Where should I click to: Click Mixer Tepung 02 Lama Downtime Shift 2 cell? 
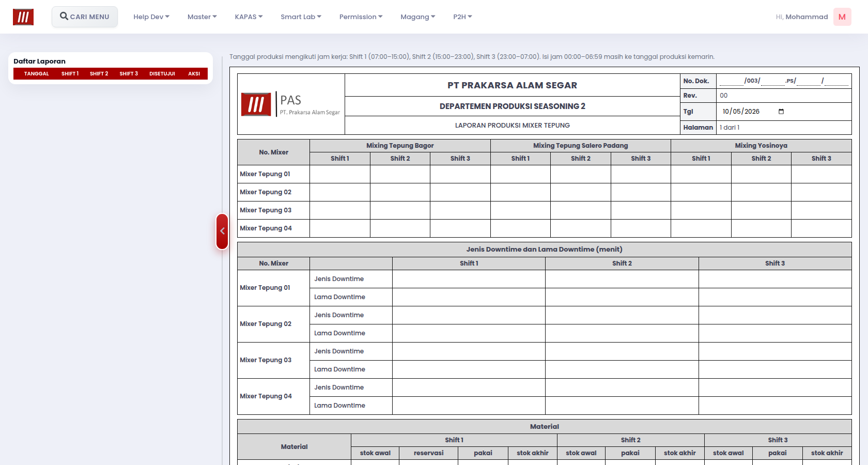point(622,333)
